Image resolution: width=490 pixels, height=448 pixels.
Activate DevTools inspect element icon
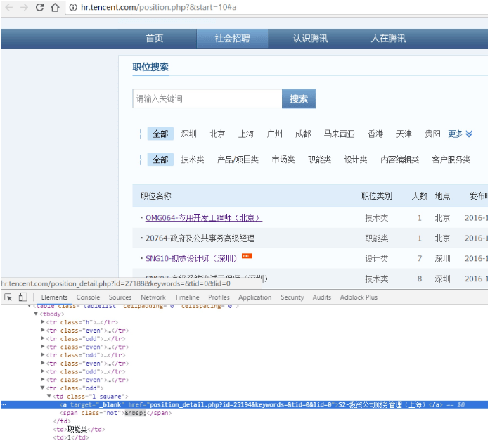(8, 297)
